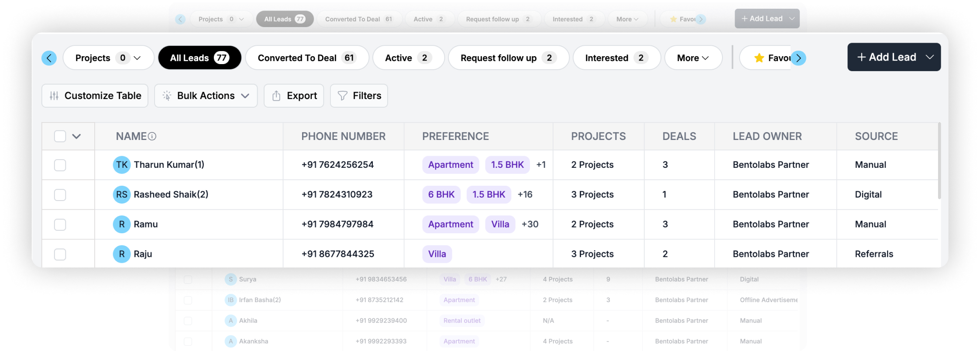The width and height of the screenshot is (980, 351).
Task: Click the plus icon on Add Lead
Action: pyautogui.click(x=861, y=57)
